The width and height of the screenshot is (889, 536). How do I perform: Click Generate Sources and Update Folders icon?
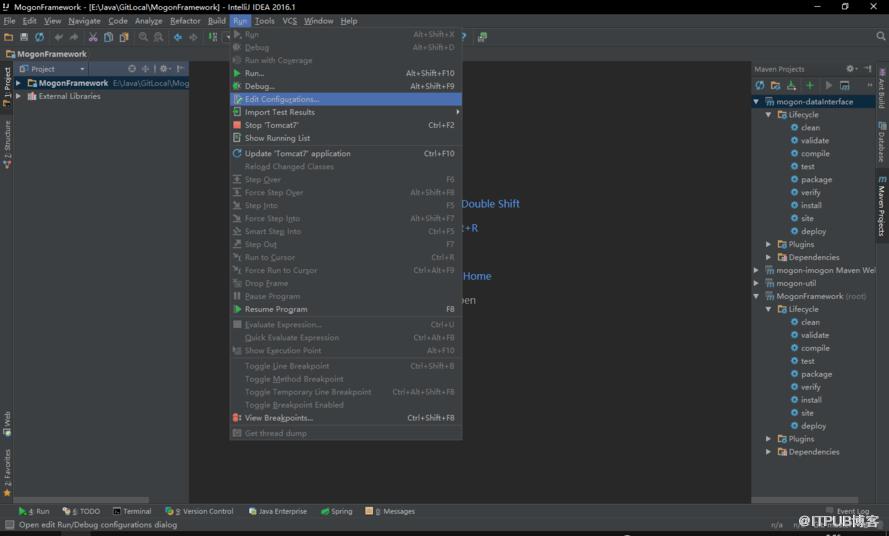[x=775, y=86]
